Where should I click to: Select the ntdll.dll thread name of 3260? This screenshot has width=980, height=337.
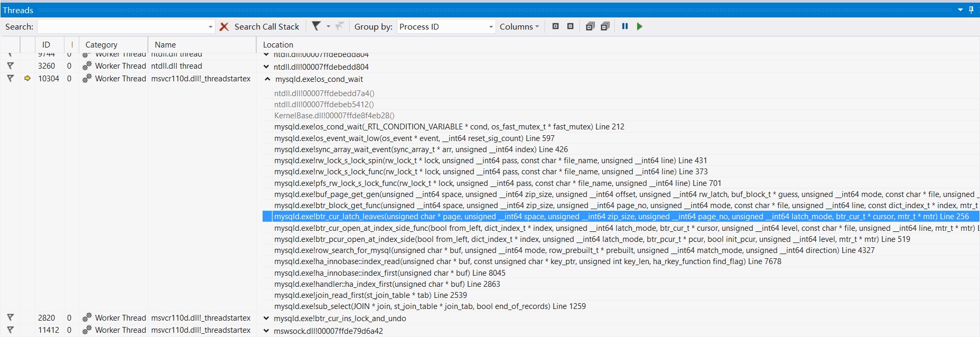coord(176,66)
